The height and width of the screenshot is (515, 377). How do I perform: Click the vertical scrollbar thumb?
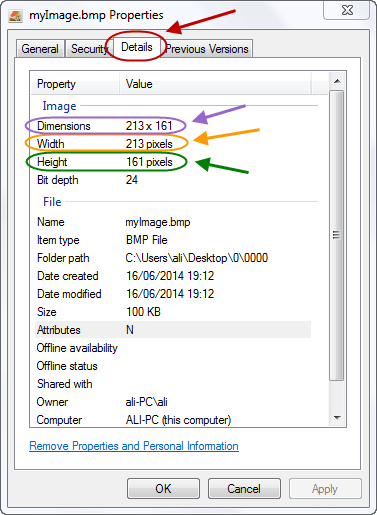click(x=337, y=235)
